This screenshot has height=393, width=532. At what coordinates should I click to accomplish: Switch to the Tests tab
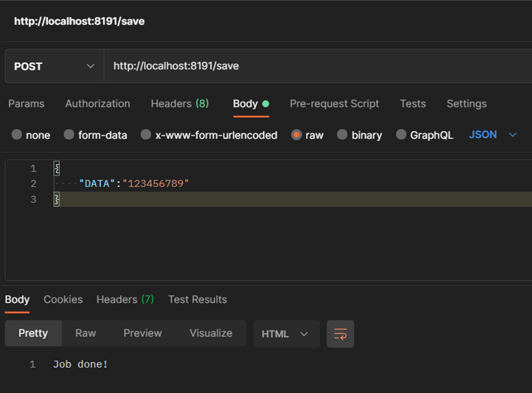[x=412, y=104]
